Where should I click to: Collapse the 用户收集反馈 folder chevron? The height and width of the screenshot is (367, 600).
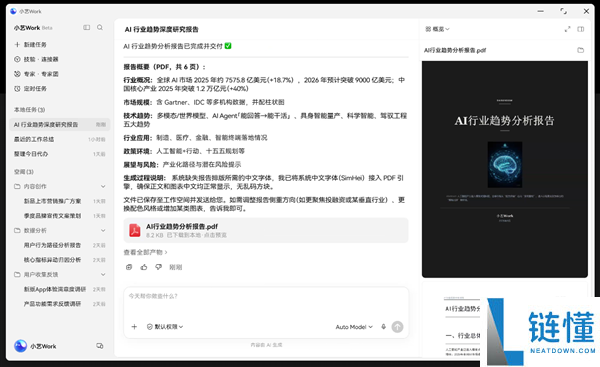(103, 274)
